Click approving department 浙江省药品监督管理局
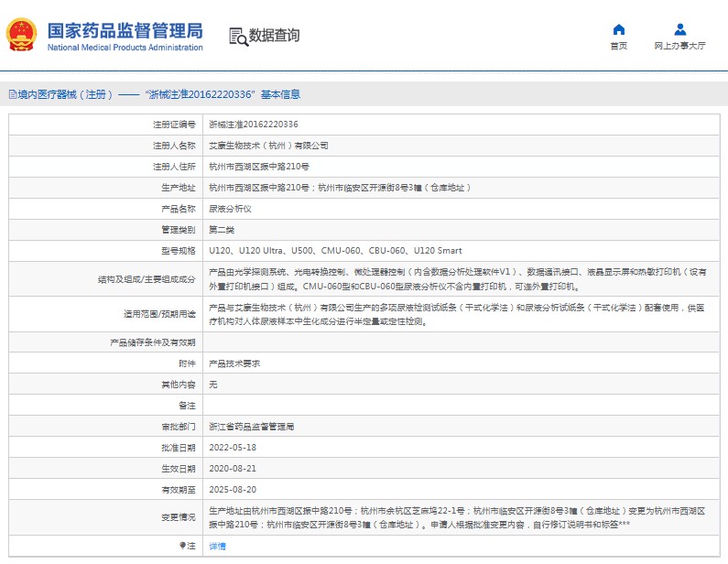Screen dimensions: 728x564 [x=251, y=427]
